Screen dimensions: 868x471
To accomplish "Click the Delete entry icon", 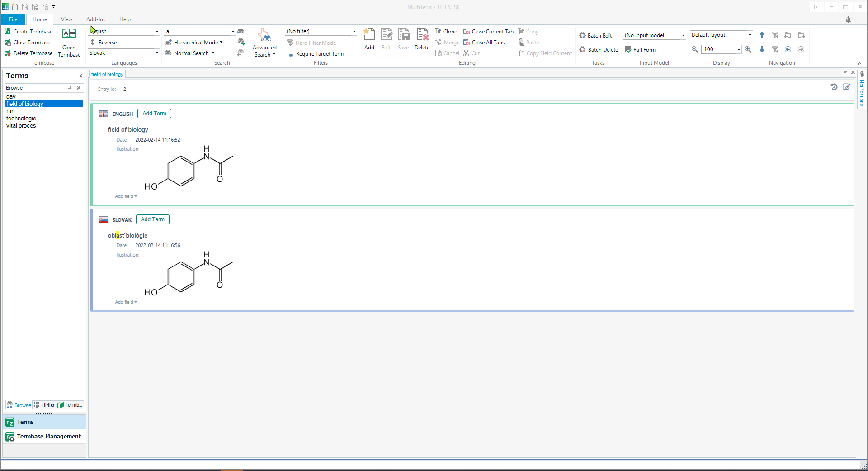I will pos(422,38).
